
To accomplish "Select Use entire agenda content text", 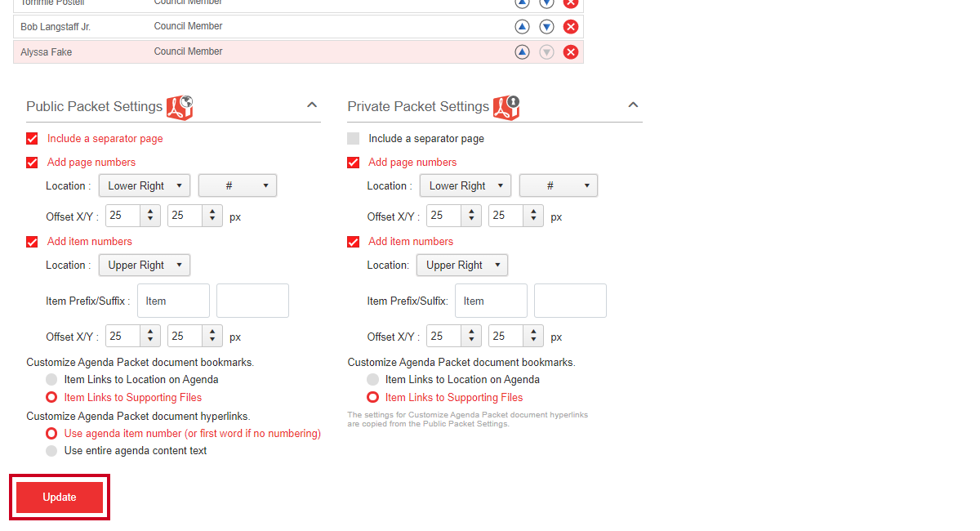I will [x=51, y=451].
